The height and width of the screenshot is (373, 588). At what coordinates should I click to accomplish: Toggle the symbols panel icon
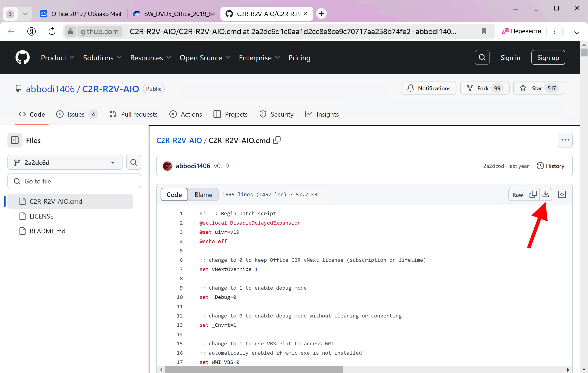point(562,194)
